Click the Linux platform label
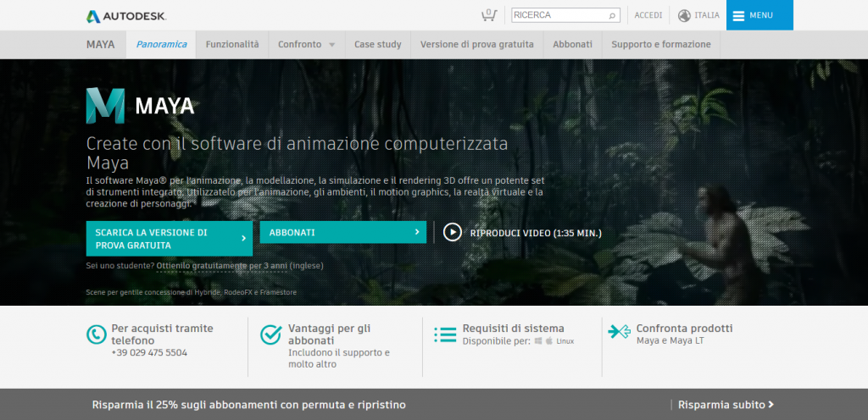 tap(565, 341)
